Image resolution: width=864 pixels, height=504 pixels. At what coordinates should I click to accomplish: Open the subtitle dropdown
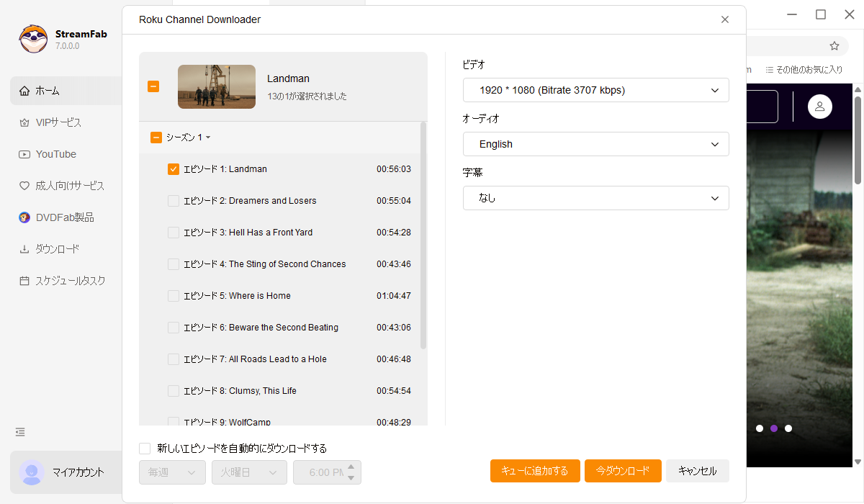click(595, 198)
